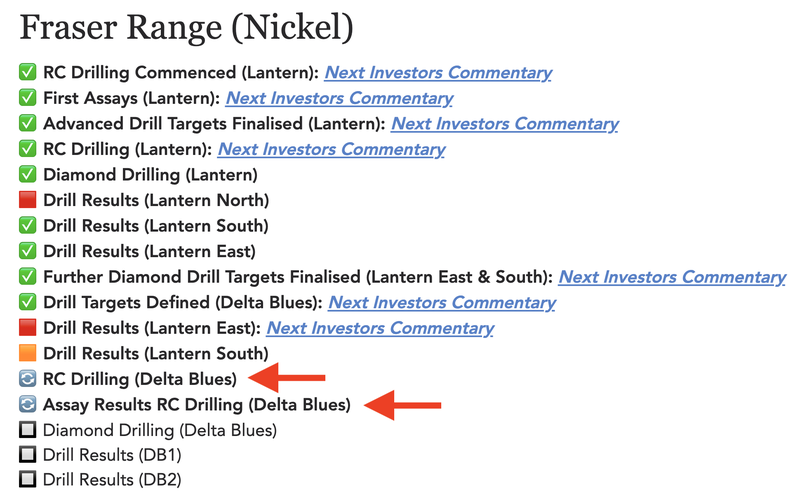
Task: Open commentary link for Advanced Drill Targets Finalised
Action: (505, 124)
